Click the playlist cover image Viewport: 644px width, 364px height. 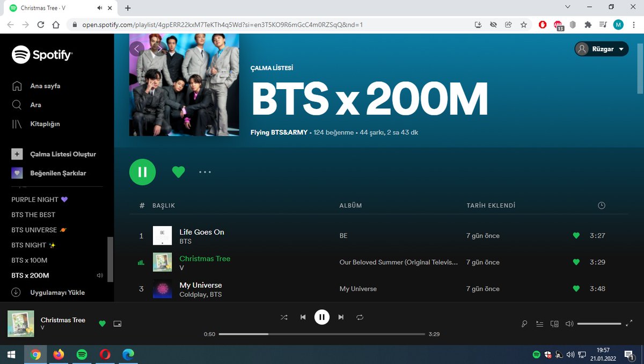[x=184, y=85]
